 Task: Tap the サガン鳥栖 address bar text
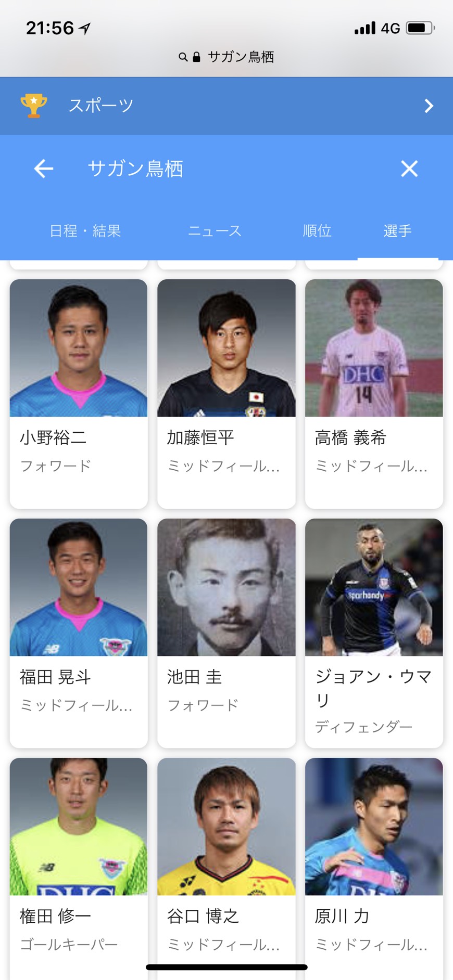tap(241, 57)
